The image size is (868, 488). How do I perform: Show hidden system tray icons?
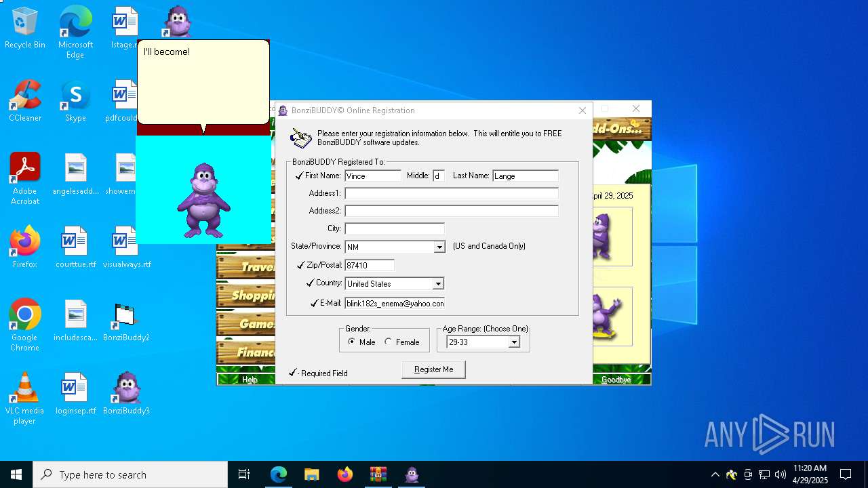715,474
